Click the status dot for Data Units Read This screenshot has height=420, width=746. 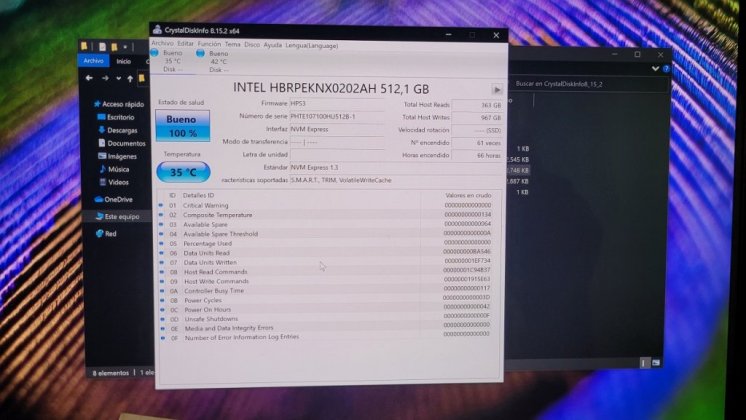tap(161, 253)
